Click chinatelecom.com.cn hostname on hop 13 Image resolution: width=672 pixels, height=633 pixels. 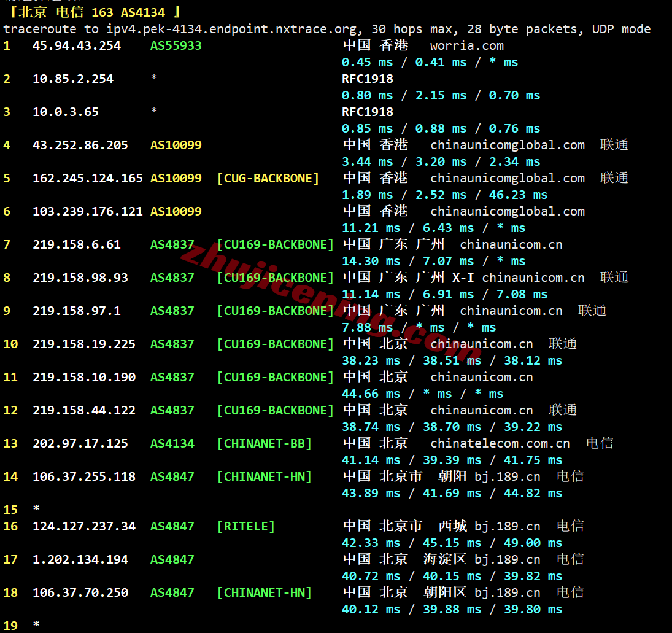500,443
